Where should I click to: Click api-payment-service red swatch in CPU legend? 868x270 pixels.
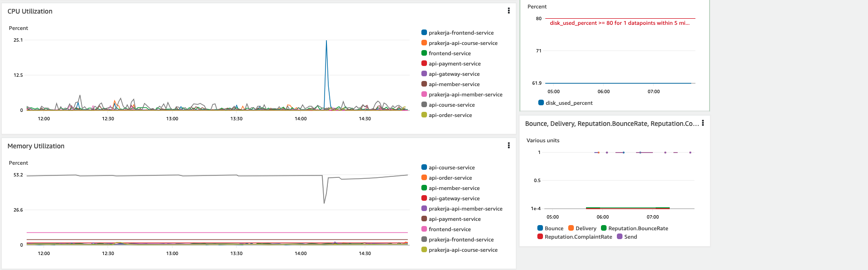point(424,64)
